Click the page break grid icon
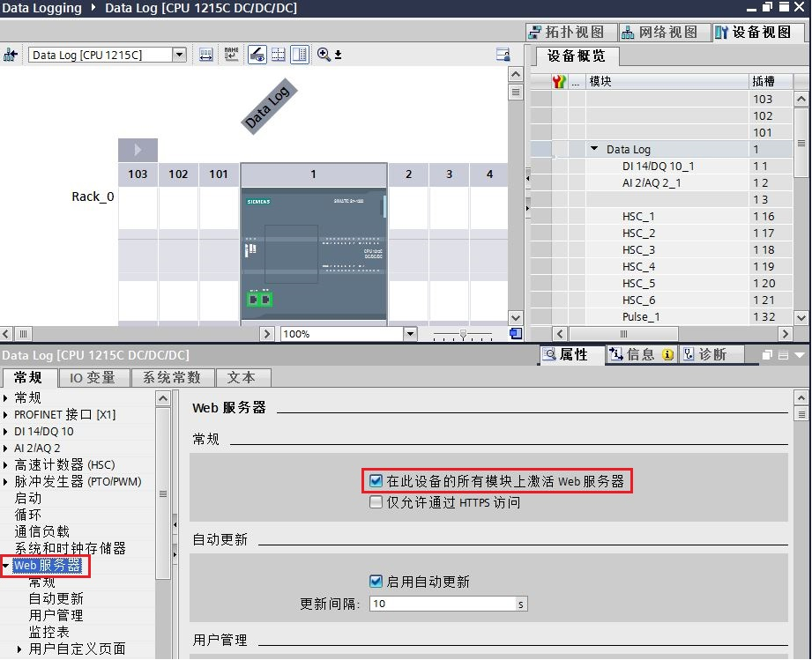 pyautogui.click(x=279, y=55)
